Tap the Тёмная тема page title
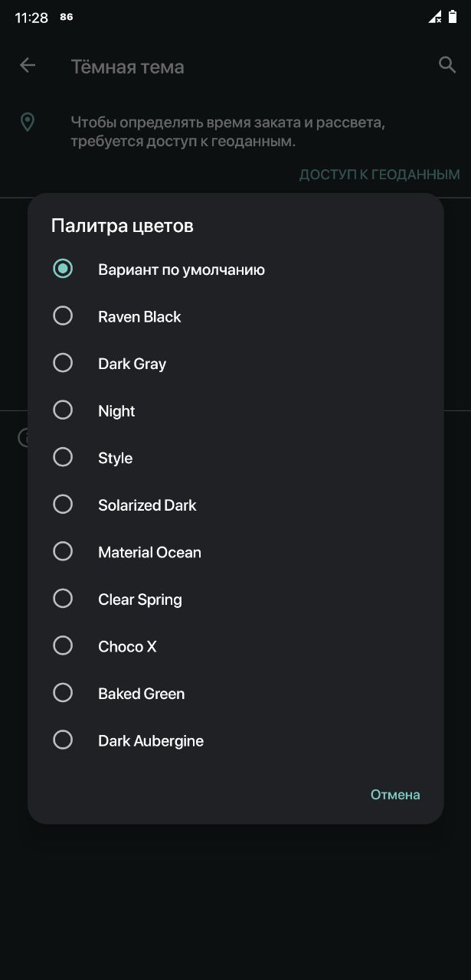The height and width of the screenshot is (980, 471). click(x=127, y=67)
